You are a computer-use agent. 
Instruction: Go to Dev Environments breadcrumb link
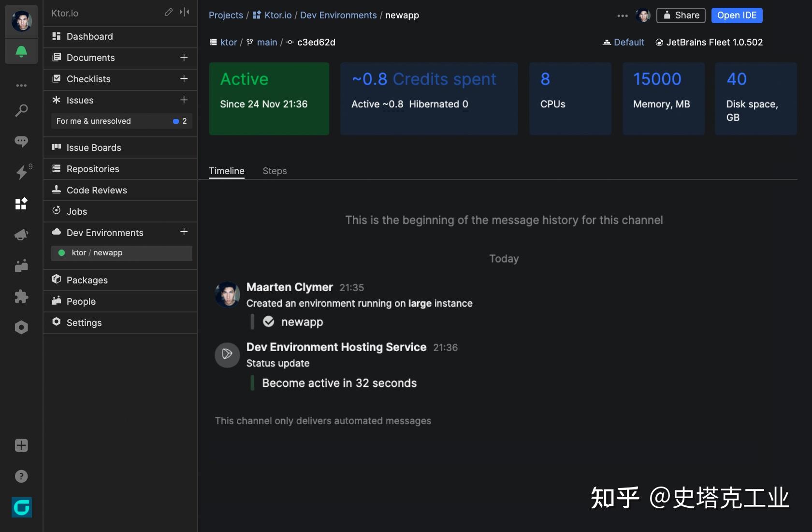coord(338,15)
